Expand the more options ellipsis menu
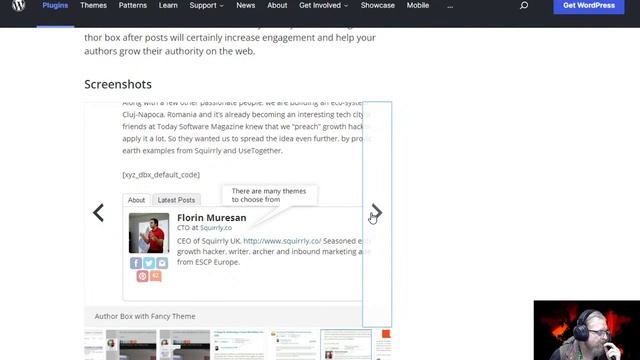640x360 pixels. tap(450, 6)
